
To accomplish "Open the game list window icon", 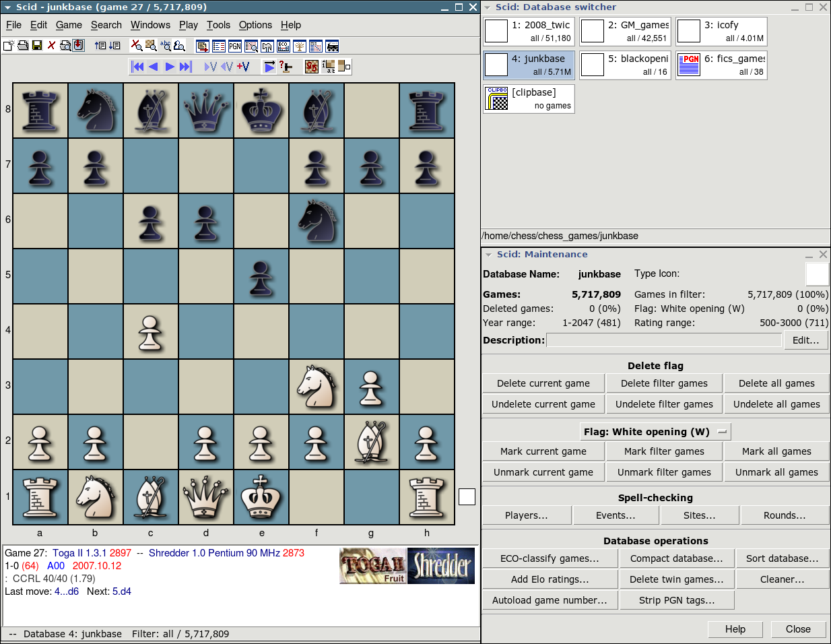I will pyautogui.click(x=219, y=46).
